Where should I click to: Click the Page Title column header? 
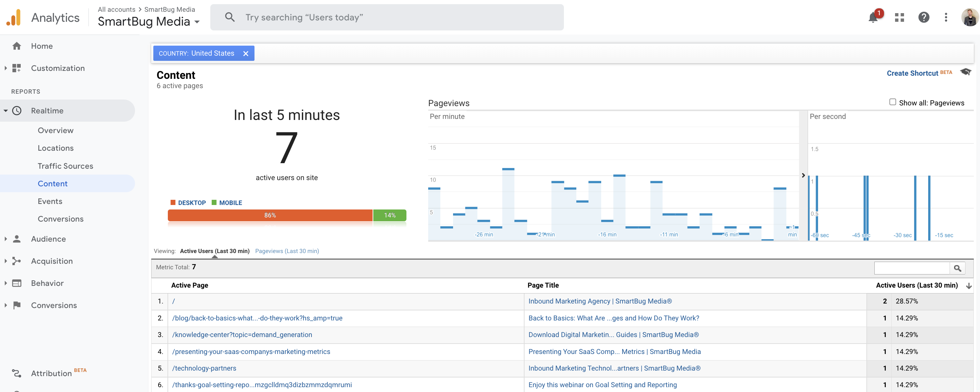tap(543, 285)
